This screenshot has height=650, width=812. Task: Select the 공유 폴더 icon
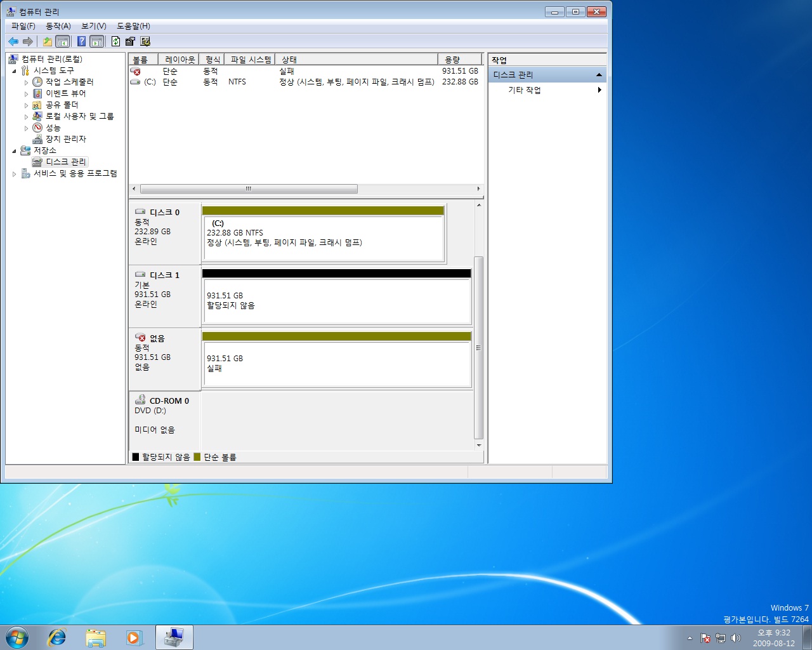37,105
